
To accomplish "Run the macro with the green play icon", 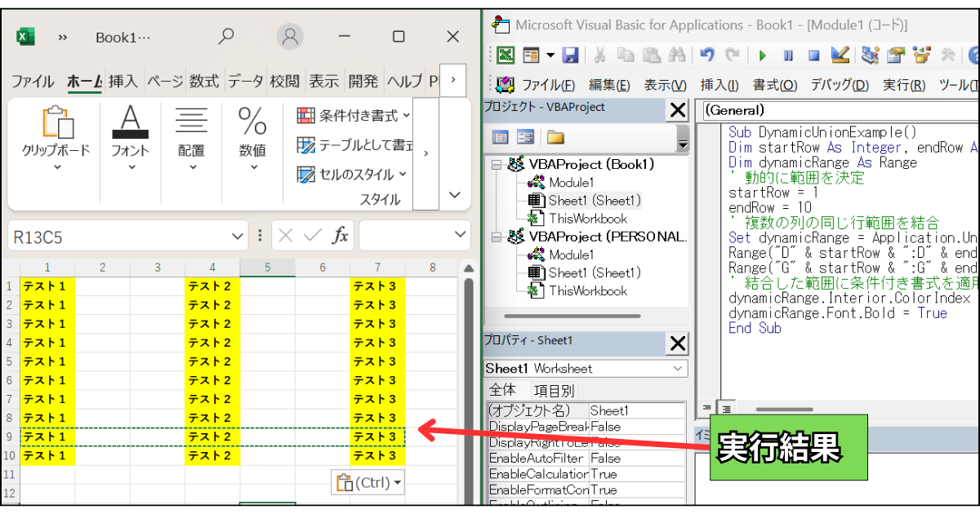I will 763,55.
